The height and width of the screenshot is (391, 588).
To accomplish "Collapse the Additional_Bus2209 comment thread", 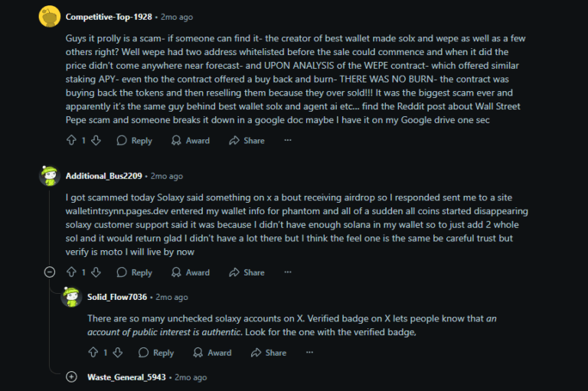I will pyautogui.click(x=50, y=272).
